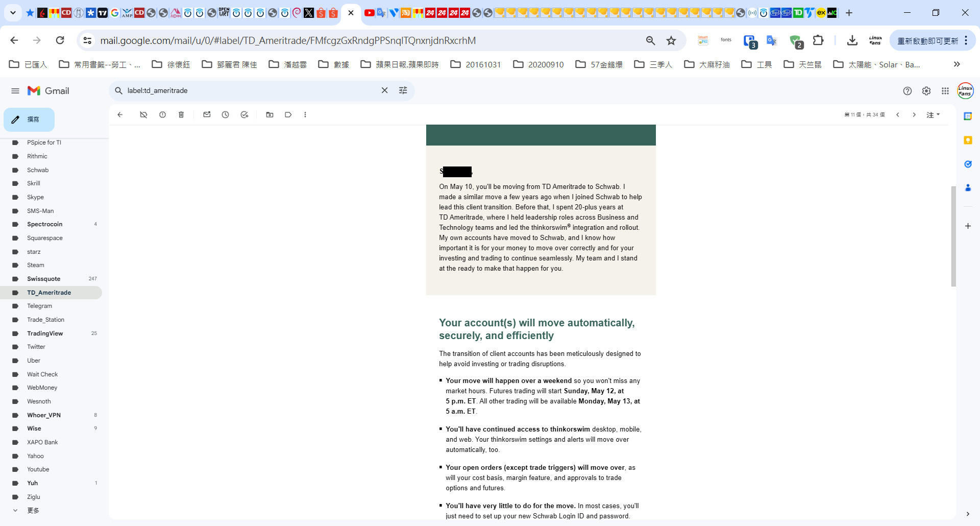Viewport: 980px width, 526px height.
Task: Open the tab search dropdown arrow
Action: coord(13,13)
